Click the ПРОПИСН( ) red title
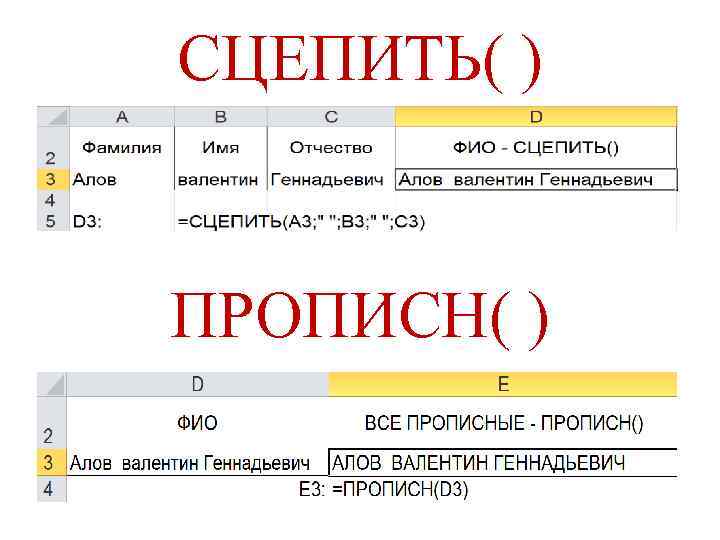 click(x=360, y=319)
